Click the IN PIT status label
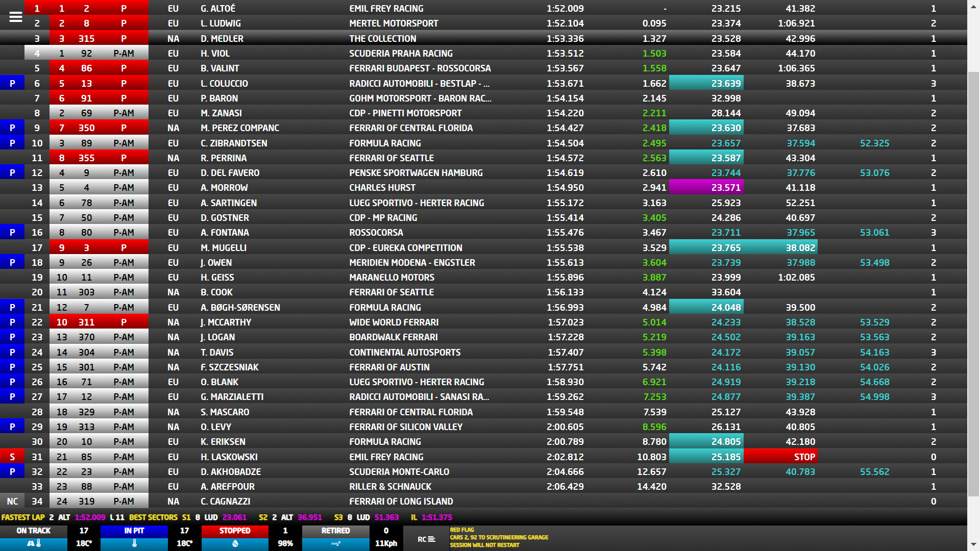 (134, 531)
